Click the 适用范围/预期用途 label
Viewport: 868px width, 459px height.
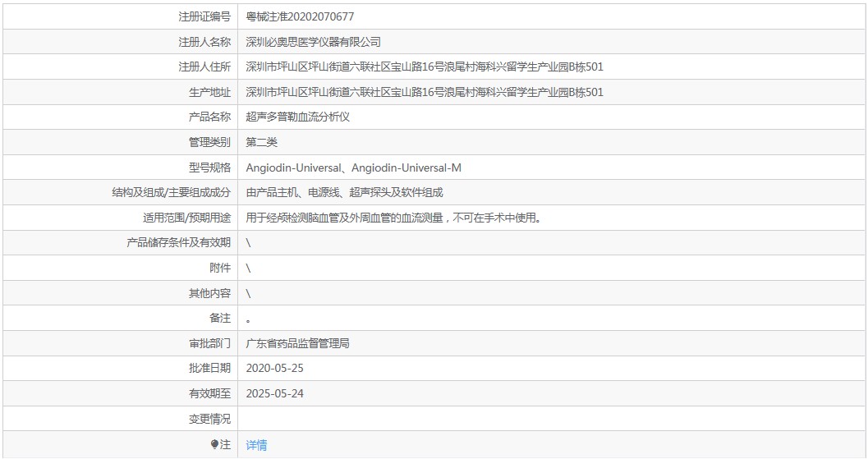click(186, 218)
